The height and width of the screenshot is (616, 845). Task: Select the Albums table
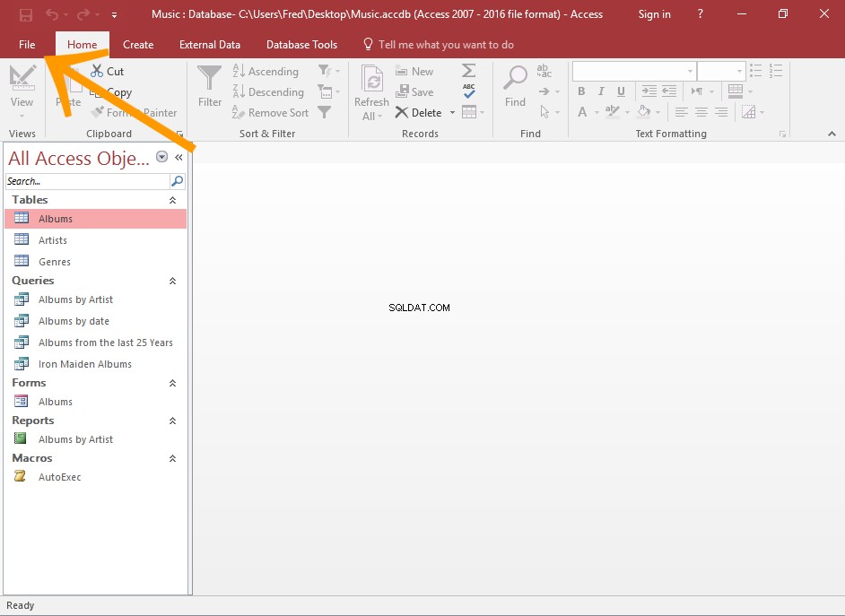coord(95,219)
